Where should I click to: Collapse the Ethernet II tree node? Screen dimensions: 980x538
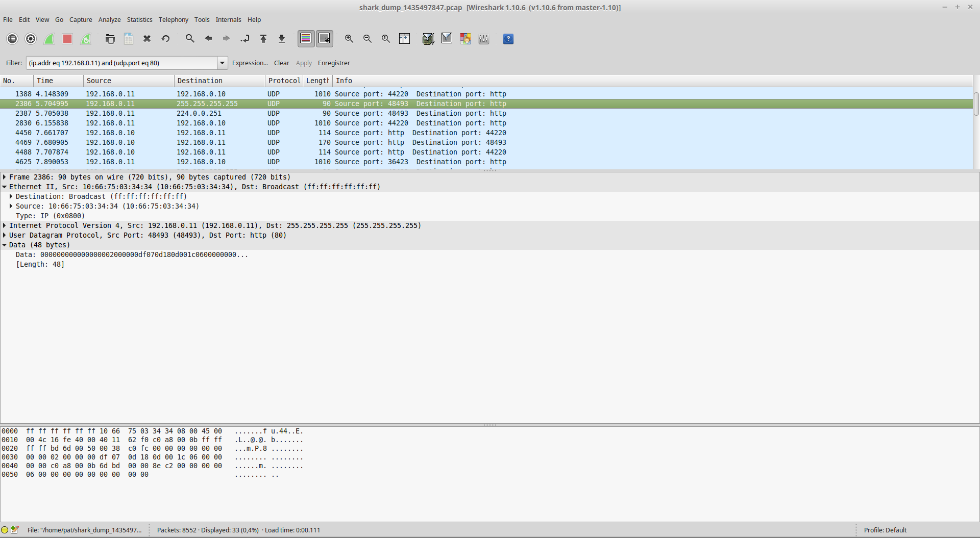[x=5, y=187]
